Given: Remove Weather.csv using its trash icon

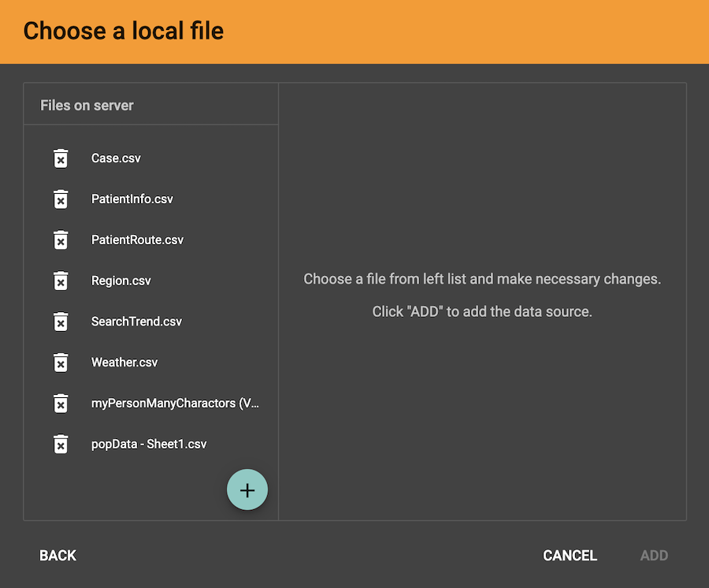Looking at the screenshot, I should point(61,363).
